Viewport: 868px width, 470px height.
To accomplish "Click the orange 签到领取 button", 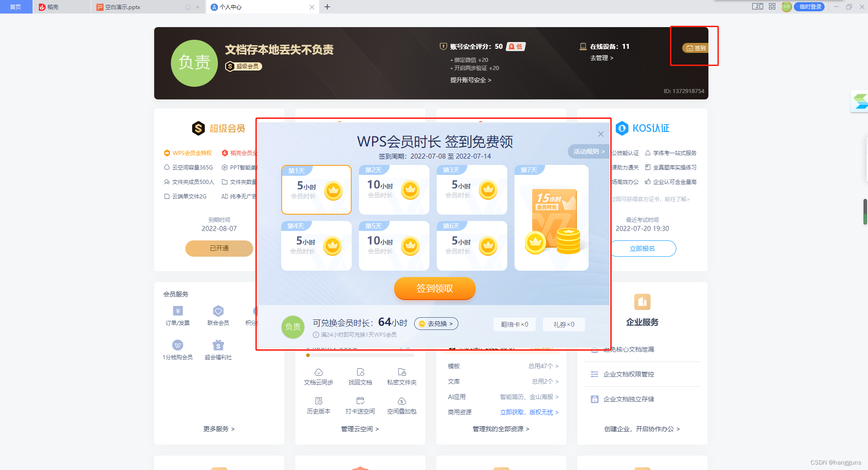I will [434, 288].
